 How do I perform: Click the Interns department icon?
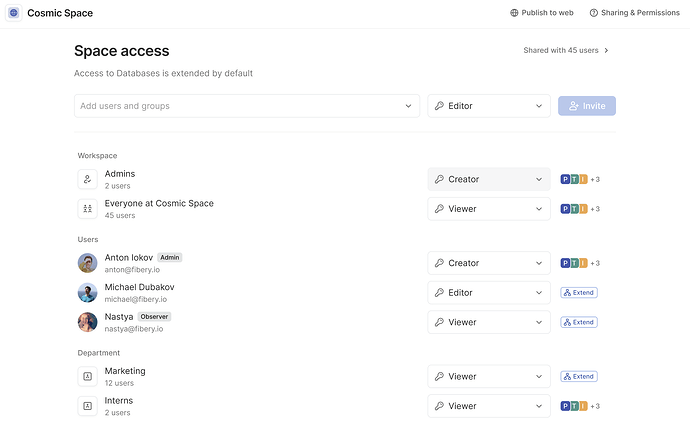click(88, 406)
